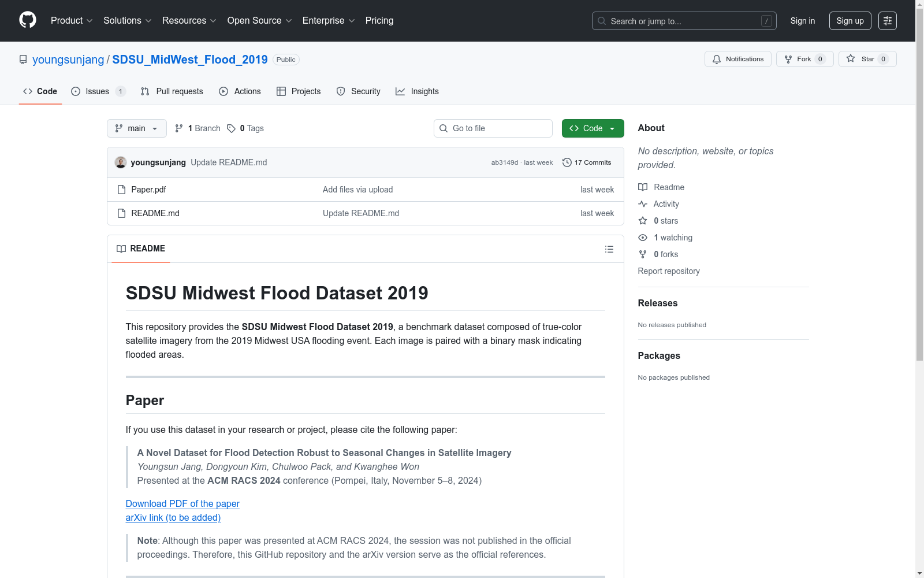Click the Notifications bell button
Image resolution: width=924 pixels, height=578 pixels.
pos(738,59)
